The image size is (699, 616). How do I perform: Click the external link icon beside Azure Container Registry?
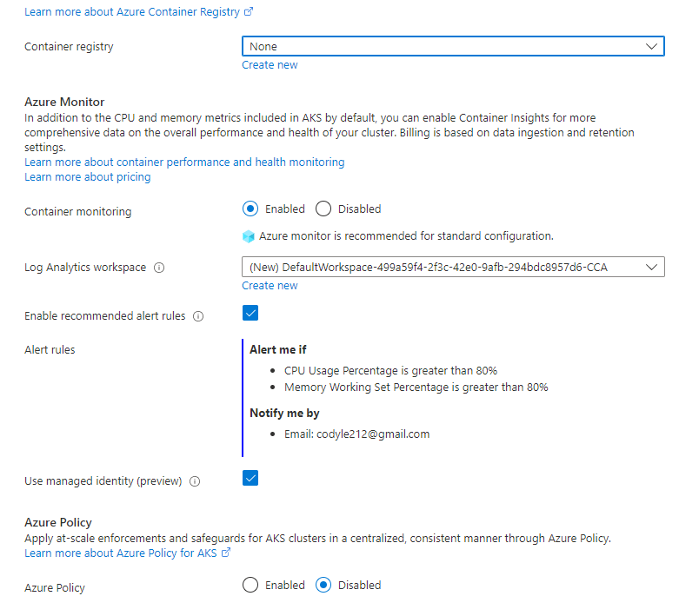point(249,12)
